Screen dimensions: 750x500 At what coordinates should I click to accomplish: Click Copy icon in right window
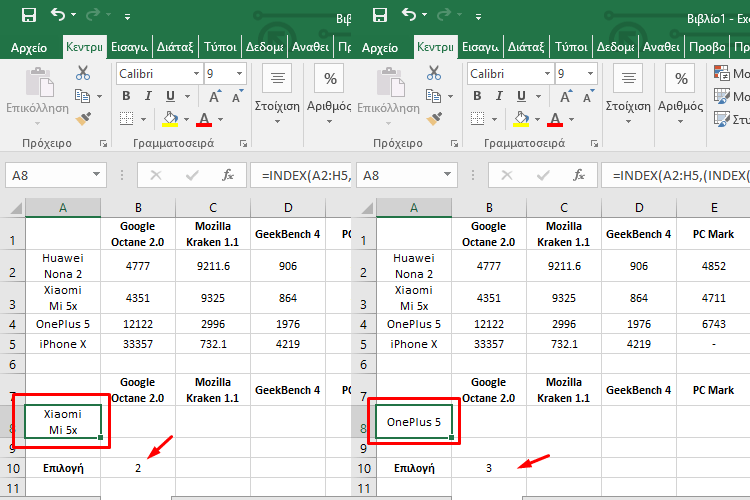tap(433, 96)
